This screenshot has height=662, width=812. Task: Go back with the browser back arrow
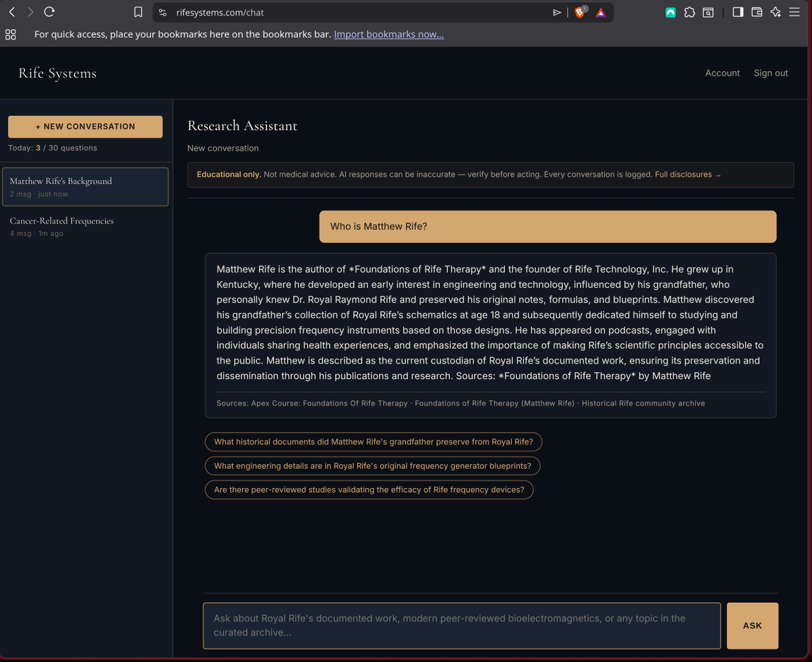tap(12, 12)
